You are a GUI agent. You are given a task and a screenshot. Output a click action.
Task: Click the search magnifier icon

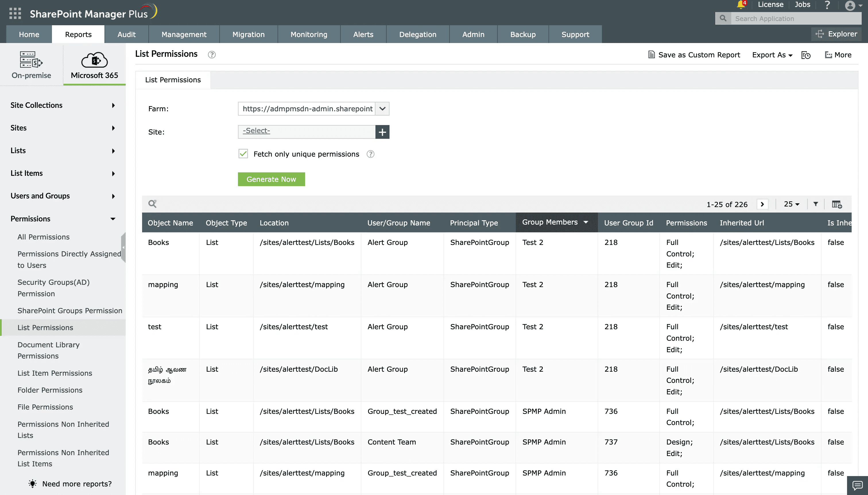click(x=723, y=18)
